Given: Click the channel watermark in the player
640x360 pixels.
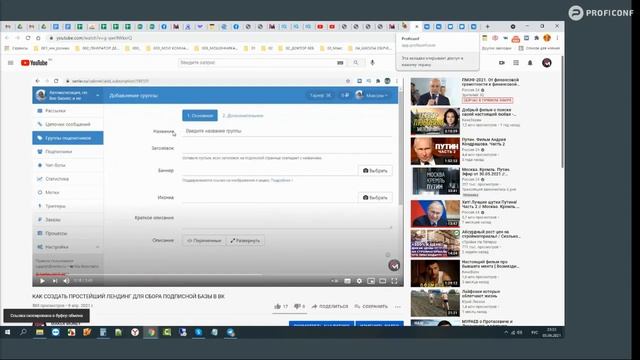Looking at the screenshot, I should [x=393, y=265].
